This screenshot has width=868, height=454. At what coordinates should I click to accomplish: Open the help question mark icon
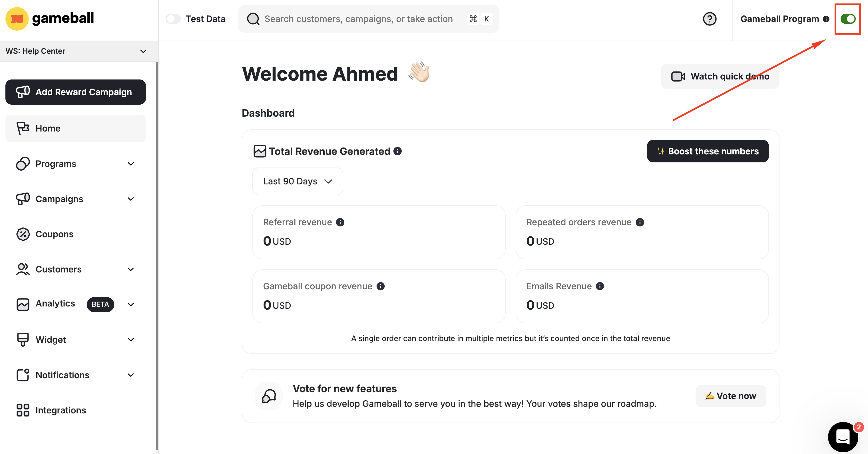[710, 19]
